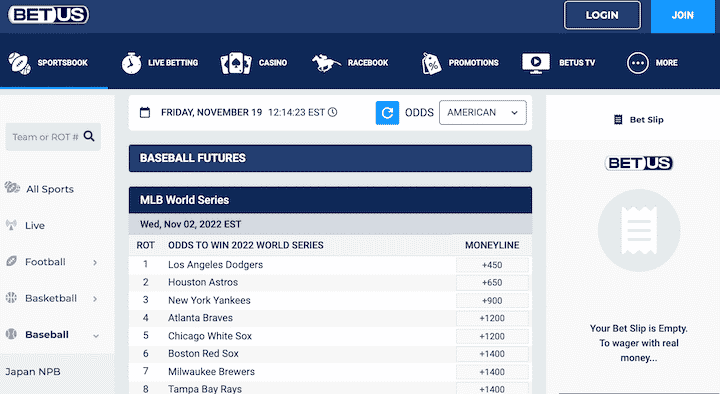Click the Houston Astros team name
Viewport: 720px width, 394px height.
pos(203,282)
